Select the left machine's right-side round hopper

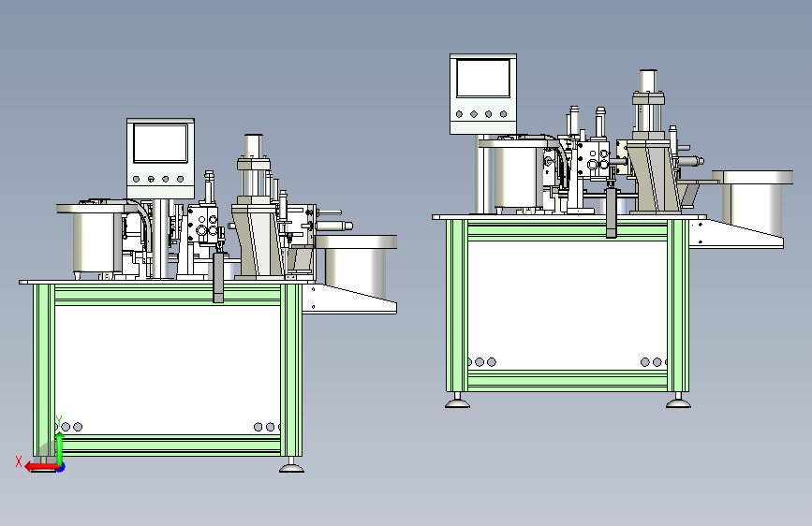356,265
